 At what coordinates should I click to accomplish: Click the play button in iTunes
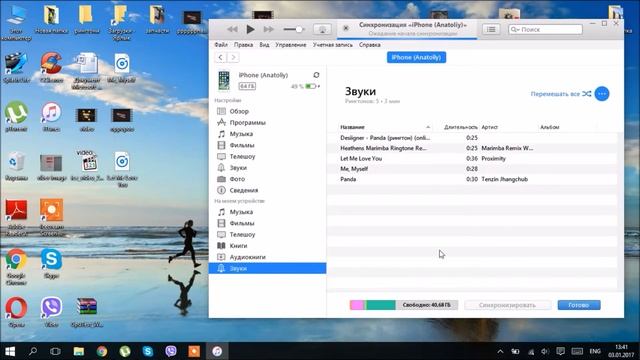(x=250, y=29)
